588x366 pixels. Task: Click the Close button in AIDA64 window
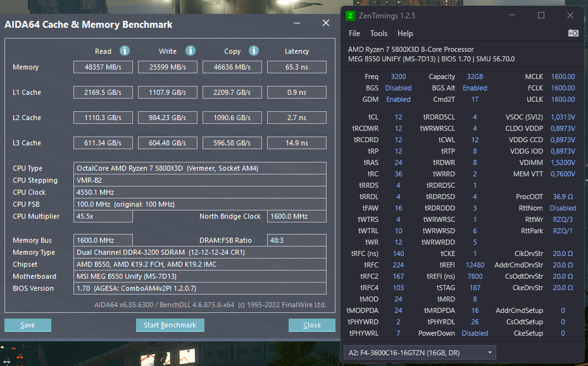pos(311,325)
